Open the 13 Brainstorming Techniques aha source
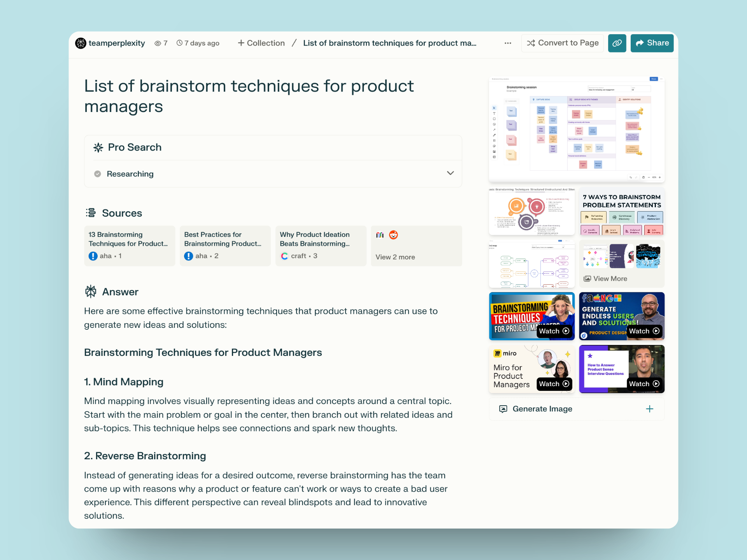The width and height of the screenshot is (747, 560). click(130, 246)
